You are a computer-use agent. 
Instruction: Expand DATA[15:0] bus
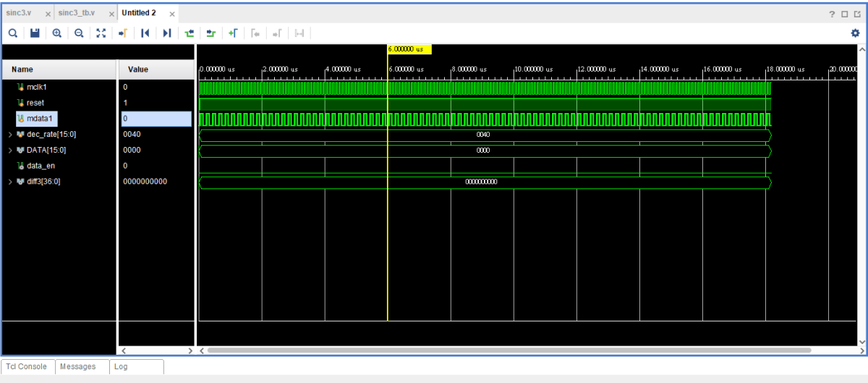tap(10, 150)
